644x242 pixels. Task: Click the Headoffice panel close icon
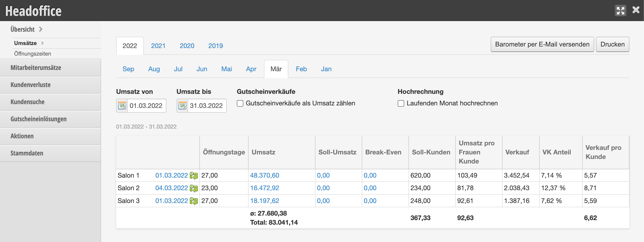[635, 10]
